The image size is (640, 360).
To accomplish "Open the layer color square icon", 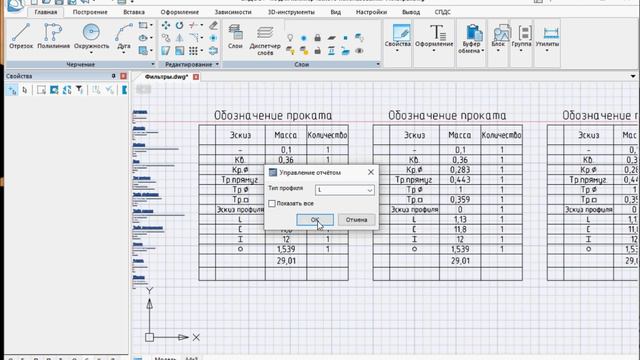I will (345, 38).
